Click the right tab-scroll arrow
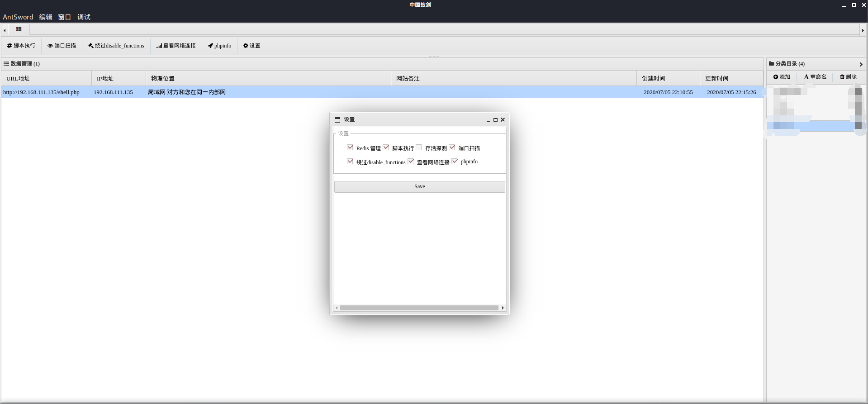The width and height of the screenshot is (868, 404). click(863, 30)
